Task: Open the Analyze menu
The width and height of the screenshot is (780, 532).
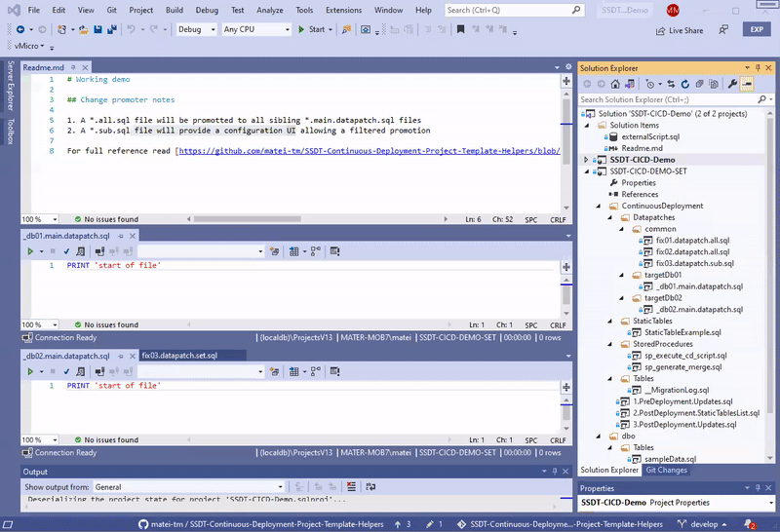Action: click(270, 10)
